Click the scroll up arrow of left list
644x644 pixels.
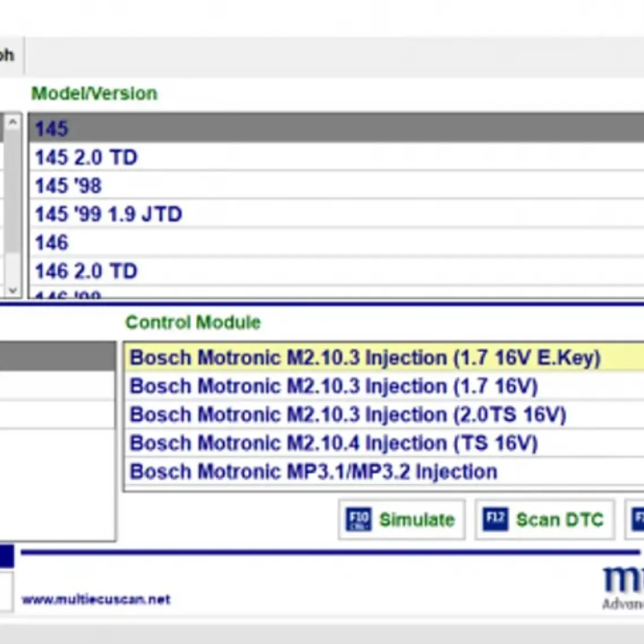(x=13, y=122)
